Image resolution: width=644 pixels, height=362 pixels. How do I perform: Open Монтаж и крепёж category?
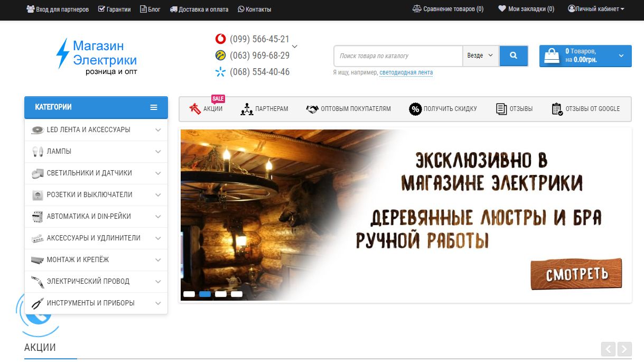(96, 259)
